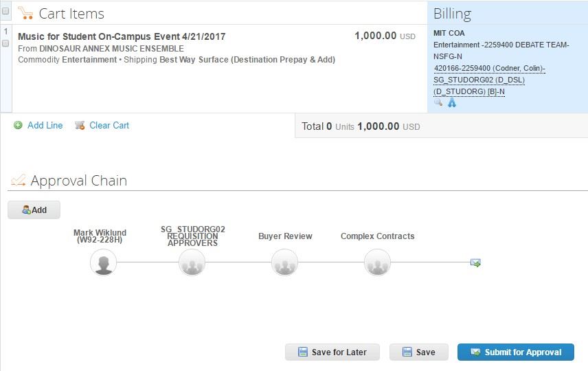588x371 pixels.
Task: Toggle the select-all cart items checkbox
Action: 5,11
